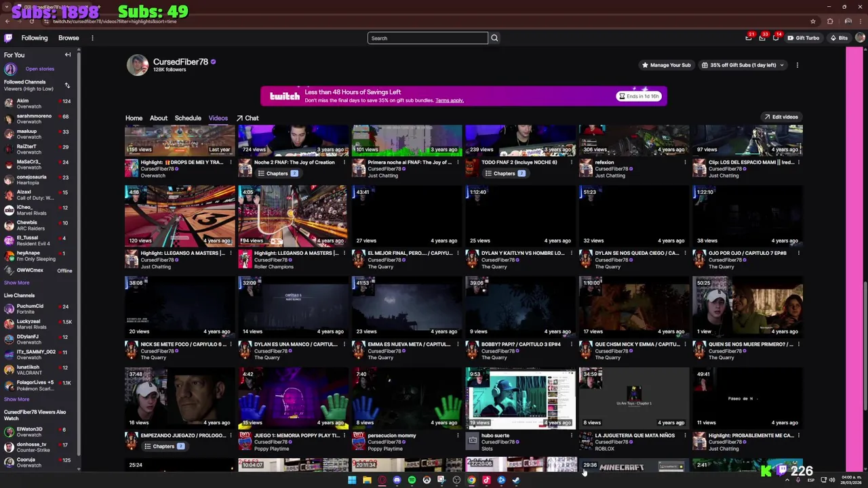Screen dimensions: 868x488
Task: Show more followed channels
Action: tap(16, 283)
